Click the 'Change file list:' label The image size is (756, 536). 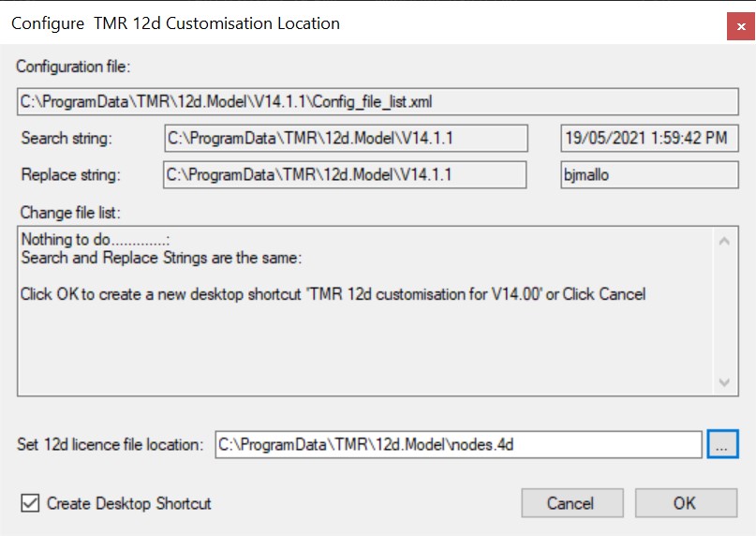coord(70,213)
